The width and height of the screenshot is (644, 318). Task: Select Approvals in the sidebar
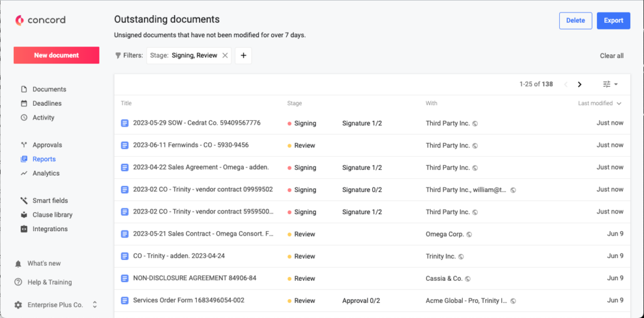(x=47, y=145)
